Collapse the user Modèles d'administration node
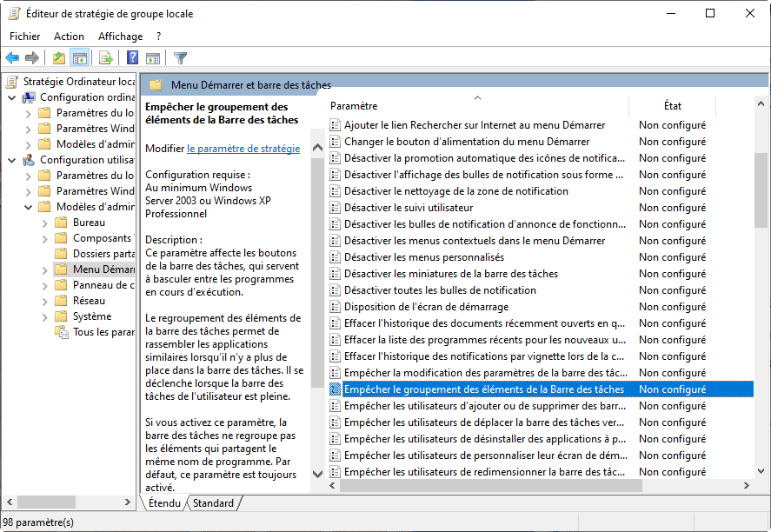This screenshot has width=771, height=532. 29,207
